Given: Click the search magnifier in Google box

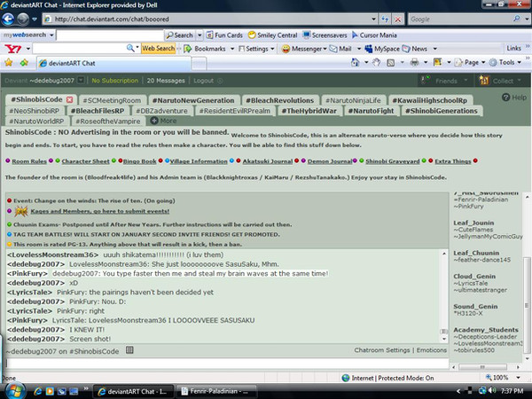Looking at the screenshot, I should (516, 19).
